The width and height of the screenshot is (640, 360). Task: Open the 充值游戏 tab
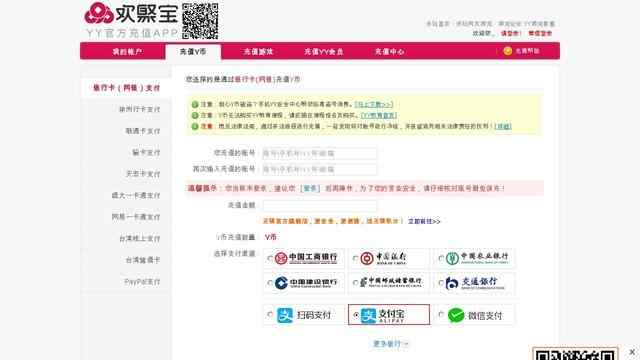click(x=258, y=51)
